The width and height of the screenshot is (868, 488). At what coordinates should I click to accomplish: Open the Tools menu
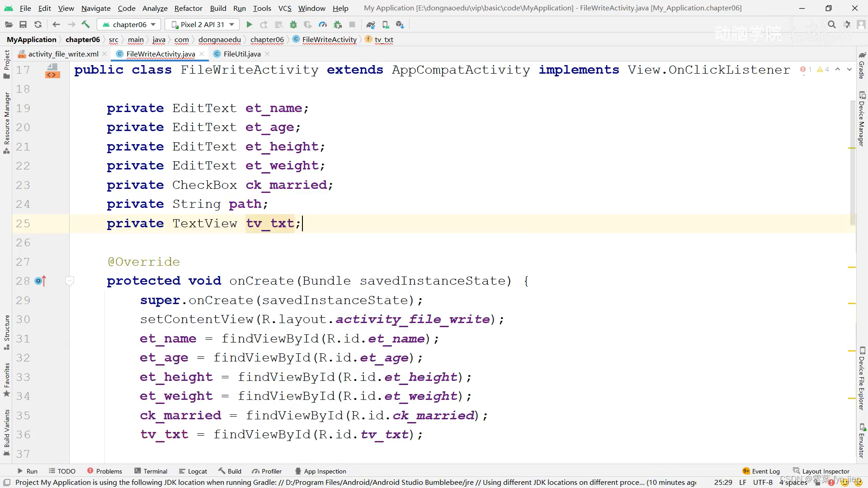[262, 8]
